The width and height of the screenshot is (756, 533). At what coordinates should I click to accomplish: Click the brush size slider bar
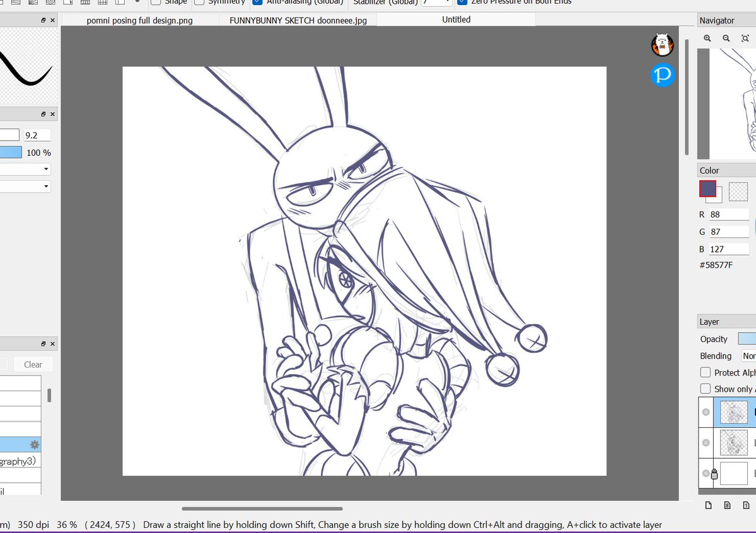click(x=9, y=135)
